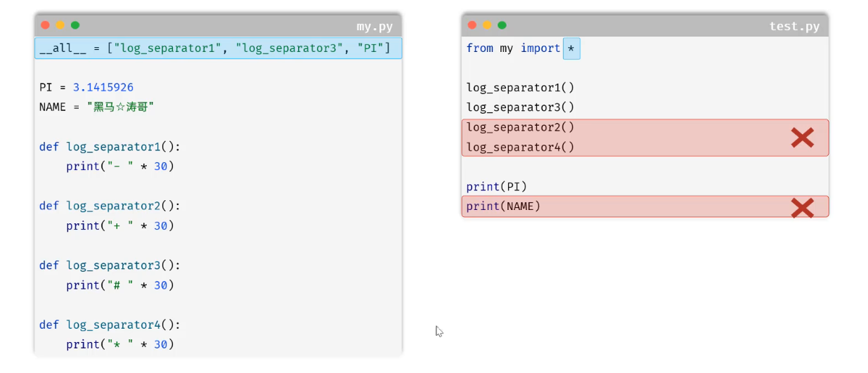Image resolution: width=868 pixels, height=373 pixels.
Task: Click the log_separator1() call in test.py
Action: pyautogui.click(x=520, y=88)
